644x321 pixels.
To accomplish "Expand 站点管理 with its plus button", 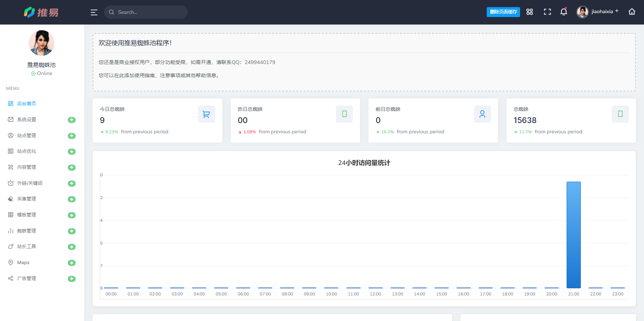I will (x=72, y=136).
